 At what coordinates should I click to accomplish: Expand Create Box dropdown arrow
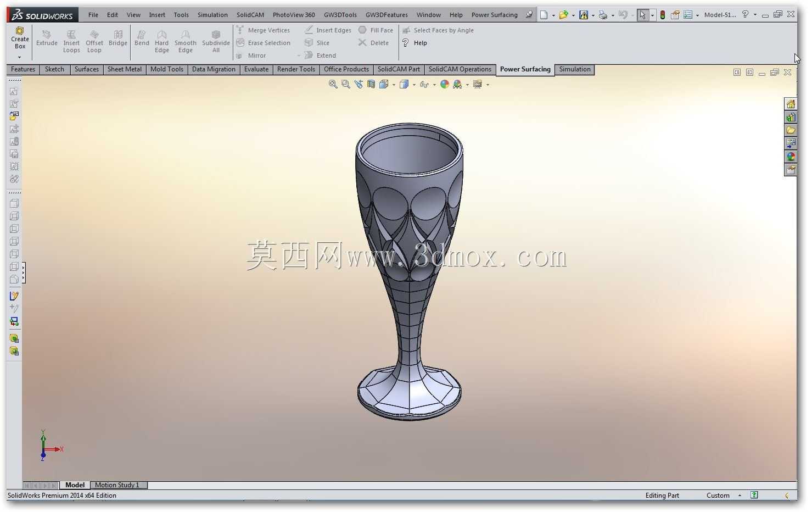[20, 57]
